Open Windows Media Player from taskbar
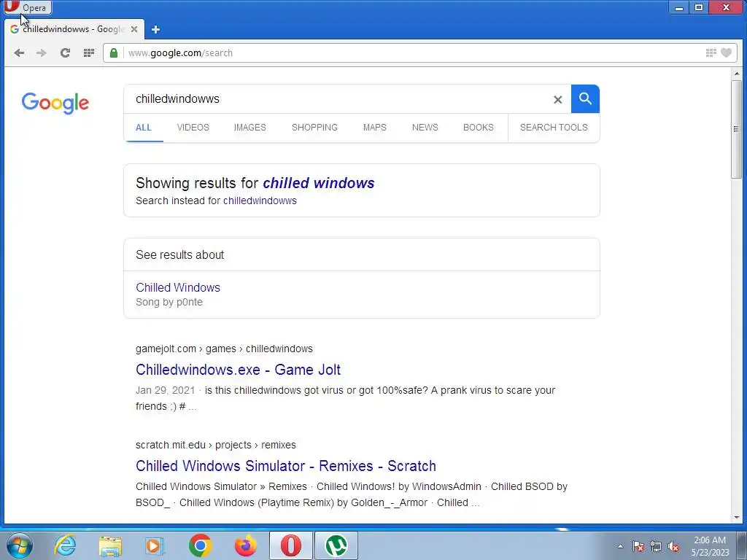The image size is (747, 560). point(155,545)
